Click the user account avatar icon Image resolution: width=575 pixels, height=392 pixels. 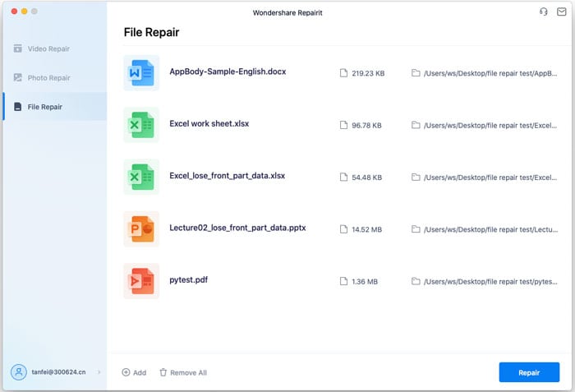[x=19, y=372]
